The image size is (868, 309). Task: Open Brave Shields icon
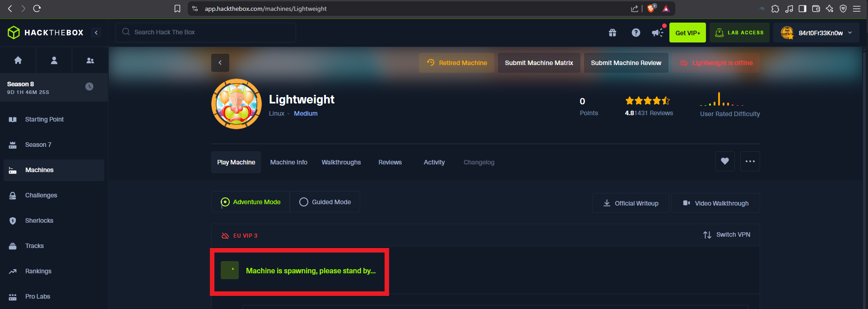(651, 8)
